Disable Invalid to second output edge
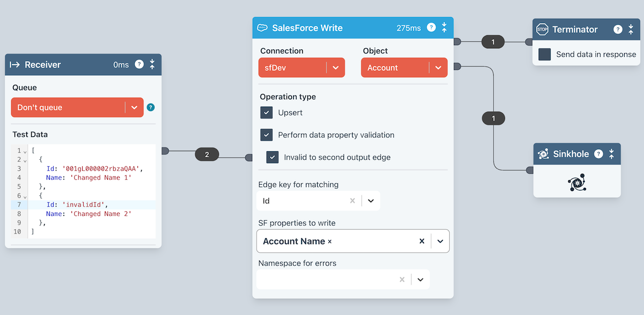Viewport: 644px width, 315px height. [273, 157]
